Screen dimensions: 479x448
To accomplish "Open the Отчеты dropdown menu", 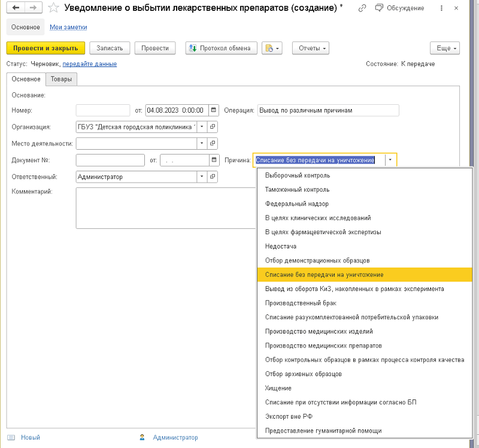I will 310,49.
